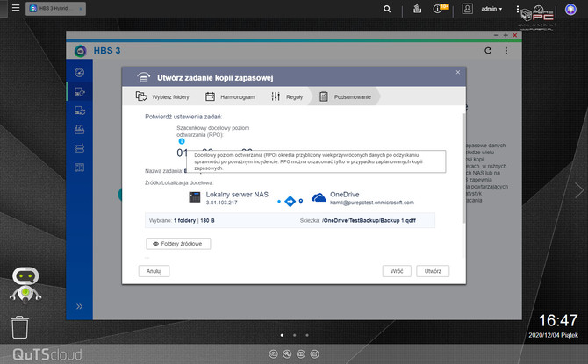Expand the admin account dropdown
Viewport: 588px width, 364px height.
491,9
